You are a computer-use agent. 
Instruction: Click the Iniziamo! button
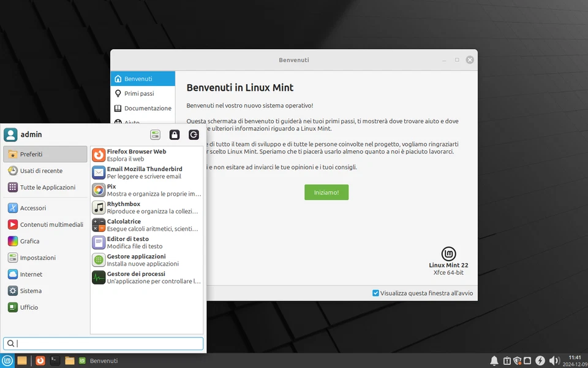point(326,192)
